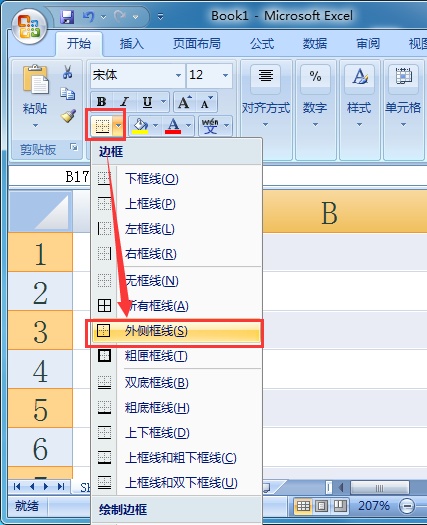Click the 207% zoom level
This screenshot has height=525, width=427.
[373, 506]
